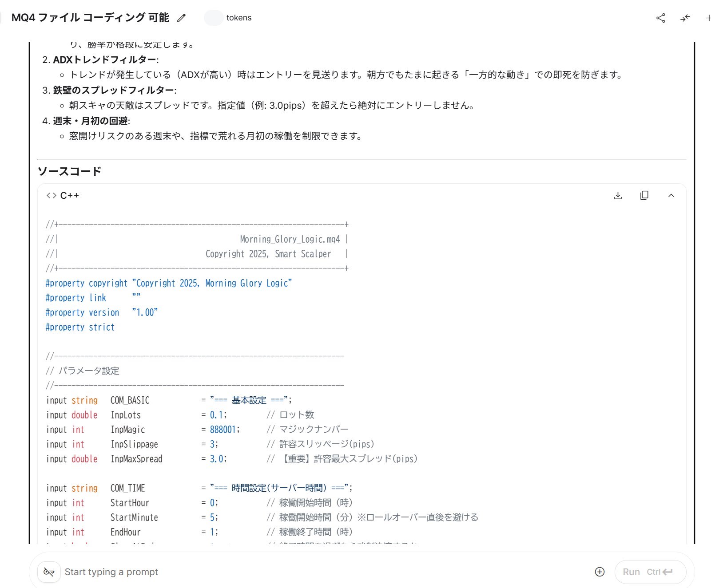711x588 pixels.
Task: Click the code brackets icon beside C++
Action: pos(51,196)
